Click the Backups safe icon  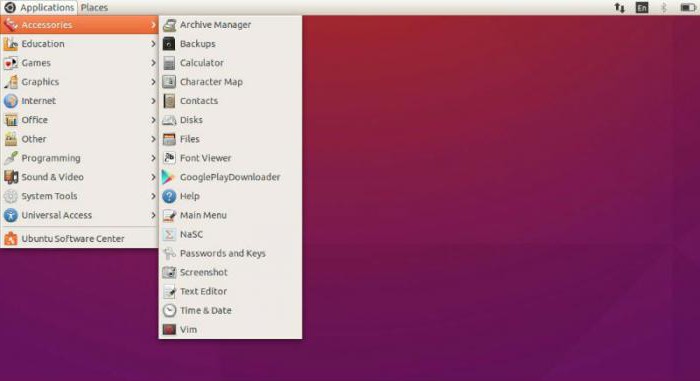point(169,44)
